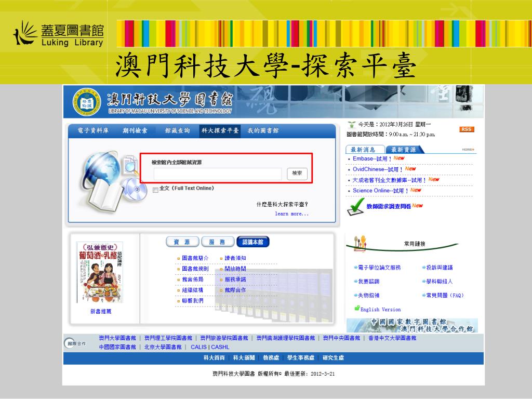
Task: Open the 失物招領 link
Action: (369, 296)
